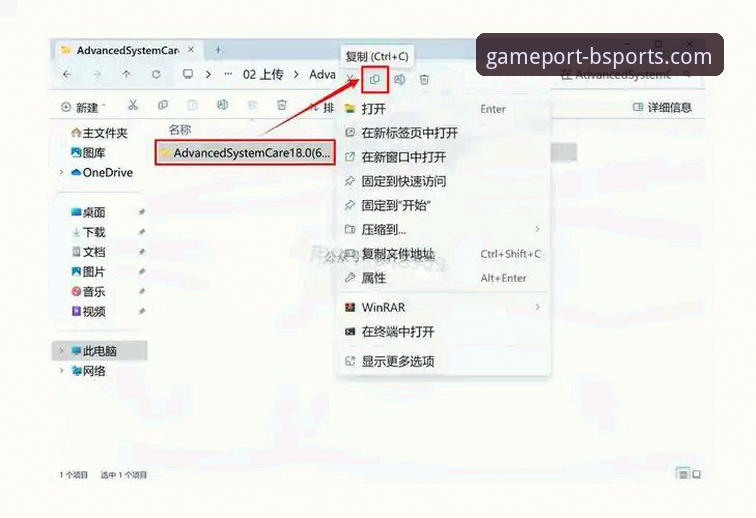Open 图库 gallery in the sidebar
This screenshot has height=518, width=756.
[x=88, y=153]
